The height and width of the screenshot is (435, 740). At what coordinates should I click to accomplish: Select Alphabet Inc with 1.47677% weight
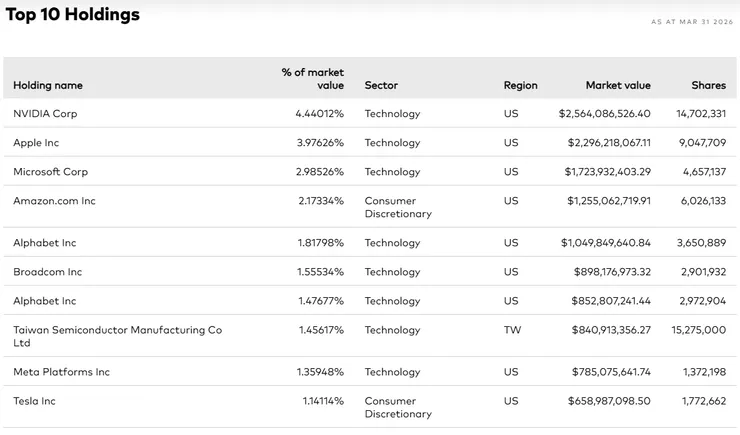pos(44,301)
